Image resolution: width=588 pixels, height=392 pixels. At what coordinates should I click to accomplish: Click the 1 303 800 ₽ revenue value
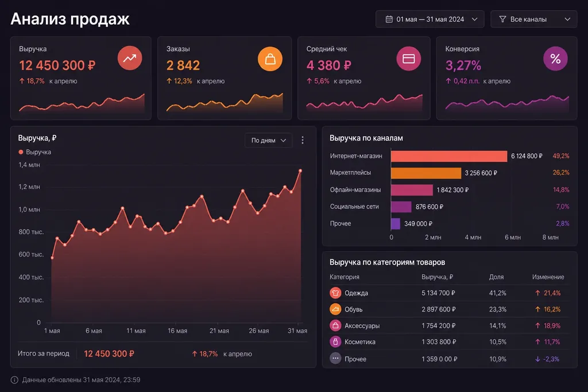coord(439,342)
